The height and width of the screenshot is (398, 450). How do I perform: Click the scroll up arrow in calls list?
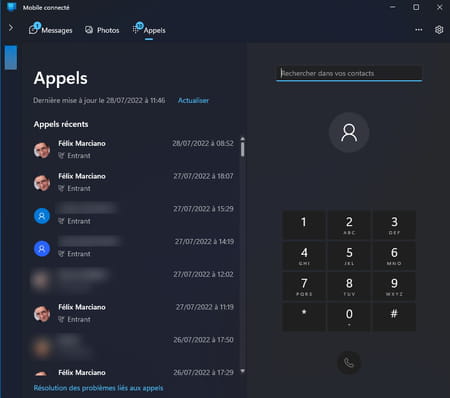tap(243, 138)
